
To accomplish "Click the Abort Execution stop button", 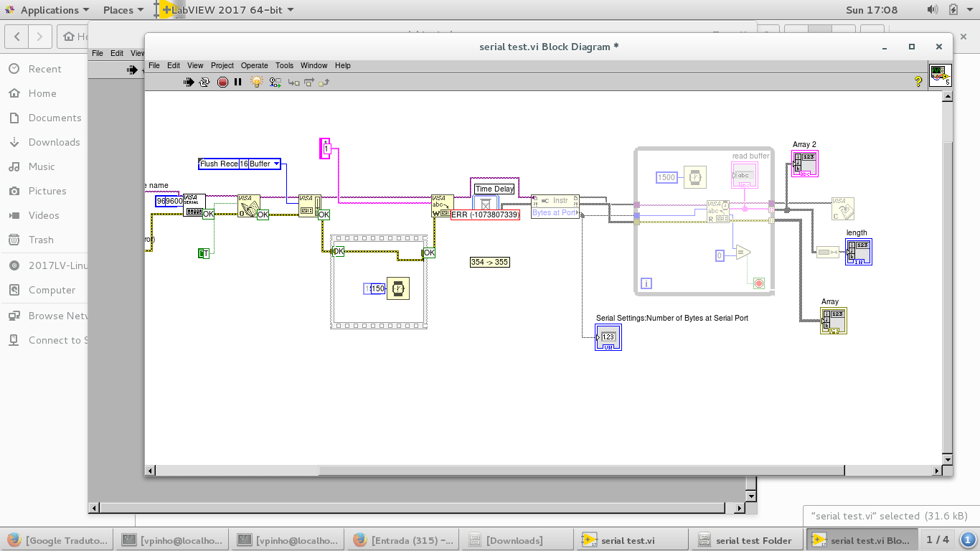I will point(222,83).
